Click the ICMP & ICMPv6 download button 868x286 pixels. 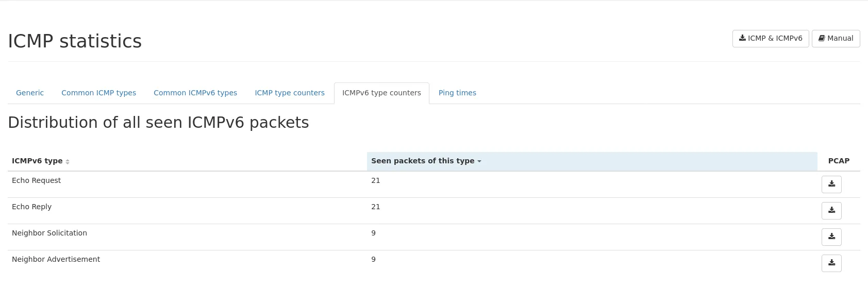click(770, 39)
